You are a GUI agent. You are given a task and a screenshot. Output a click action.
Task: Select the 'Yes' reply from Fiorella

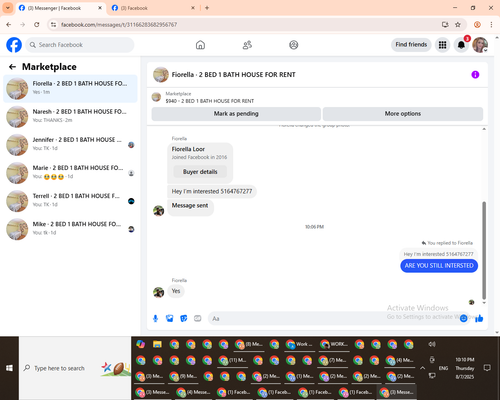(x=176, y=291)
